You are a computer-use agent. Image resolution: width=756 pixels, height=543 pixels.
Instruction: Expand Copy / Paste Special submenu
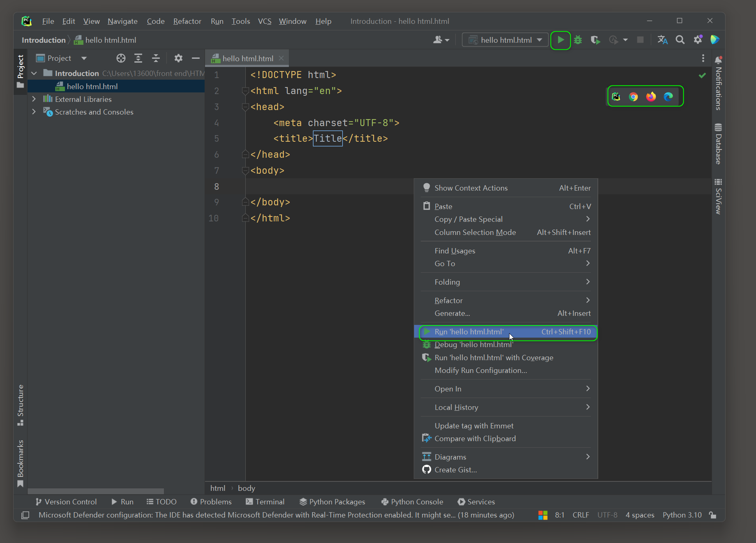pyautogui.click(x=506, y=219)
